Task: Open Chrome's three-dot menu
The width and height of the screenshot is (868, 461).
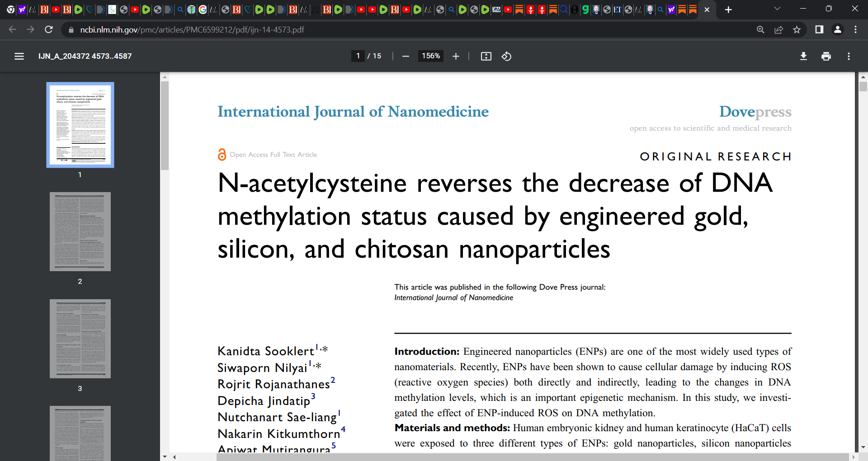Action: click(x=855, y=29)
